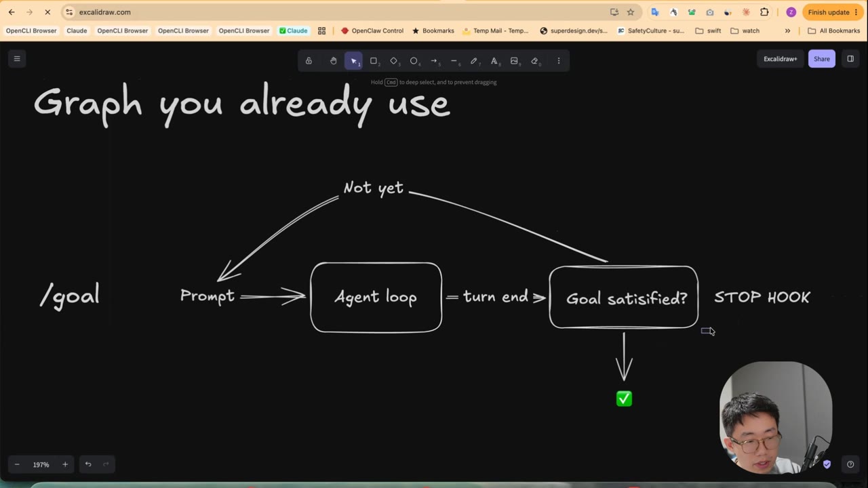The image size is (868, 488).
Task: Open the plain Claude bookmark
Action: coord(77,30)
